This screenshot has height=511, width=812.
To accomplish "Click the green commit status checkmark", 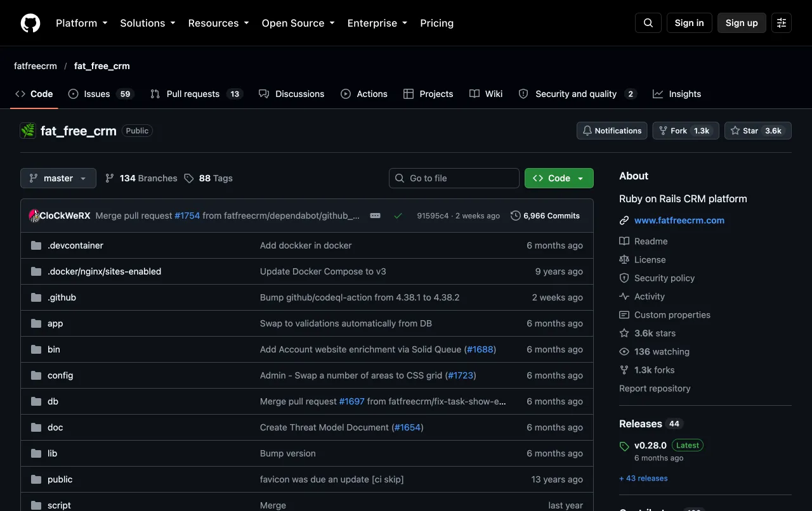I will (x=398, y=216).
